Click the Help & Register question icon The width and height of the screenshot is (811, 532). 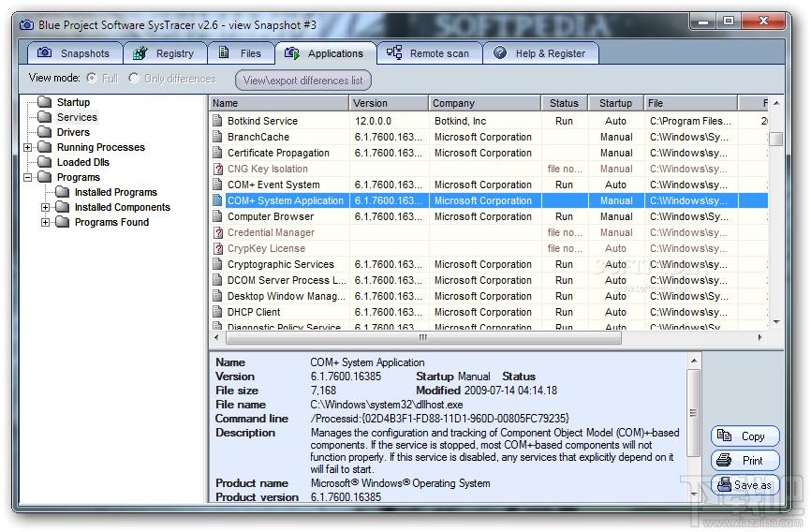point(500,53)
